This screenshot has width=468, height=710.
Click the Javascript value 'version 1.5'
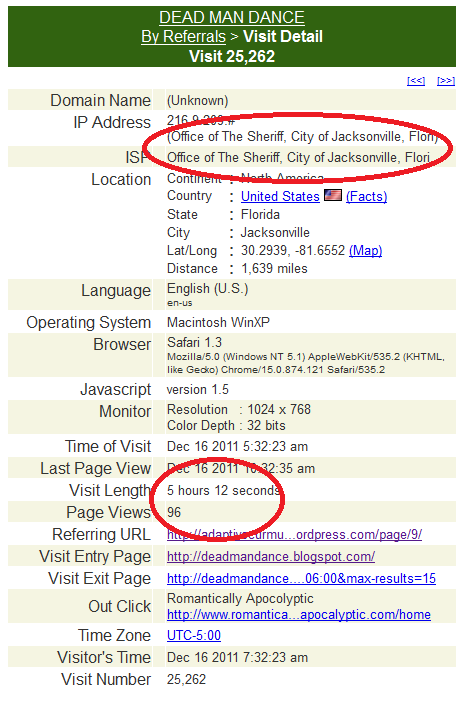pos(198,390)
